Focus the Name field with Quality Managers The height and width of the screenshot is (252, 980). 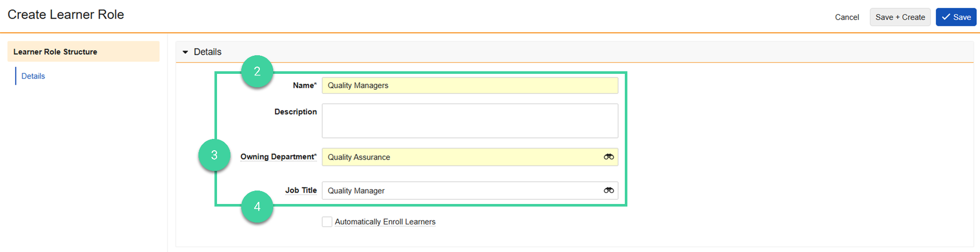point(469,86)
